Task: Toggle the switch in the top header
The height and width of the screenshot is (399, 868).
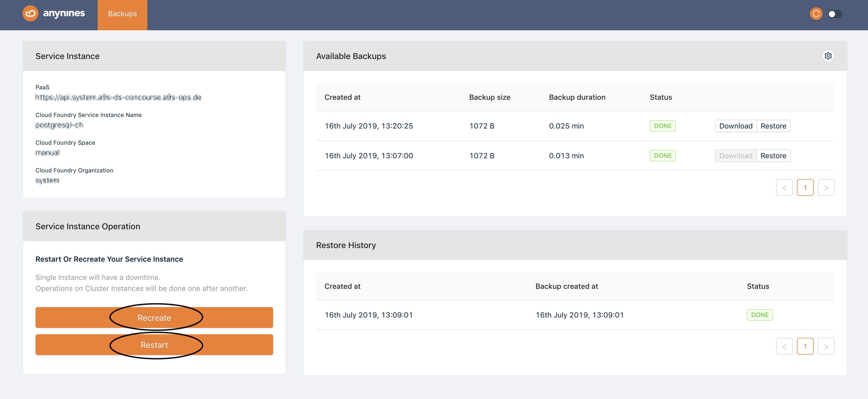Action: [x=835, y=14]
